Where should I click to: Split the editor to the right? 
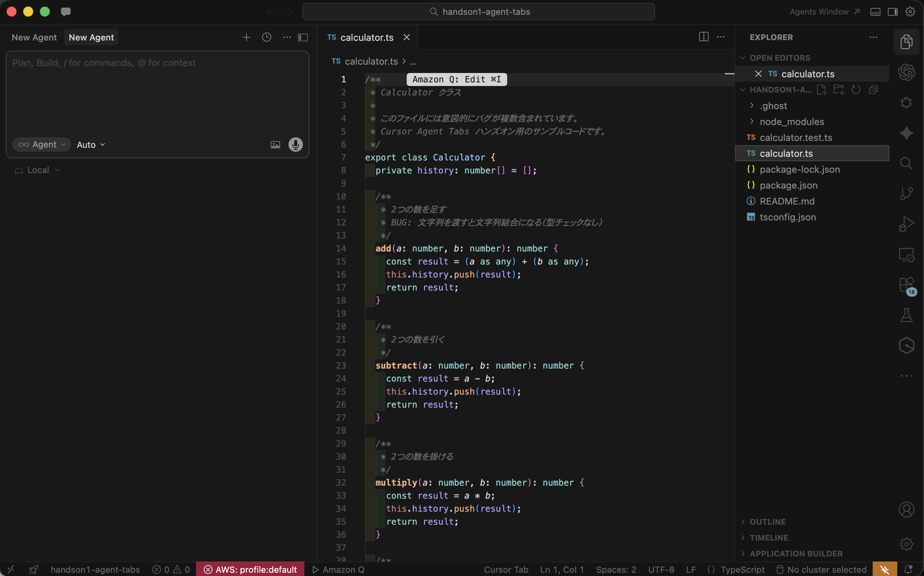(x=703, y=37)
